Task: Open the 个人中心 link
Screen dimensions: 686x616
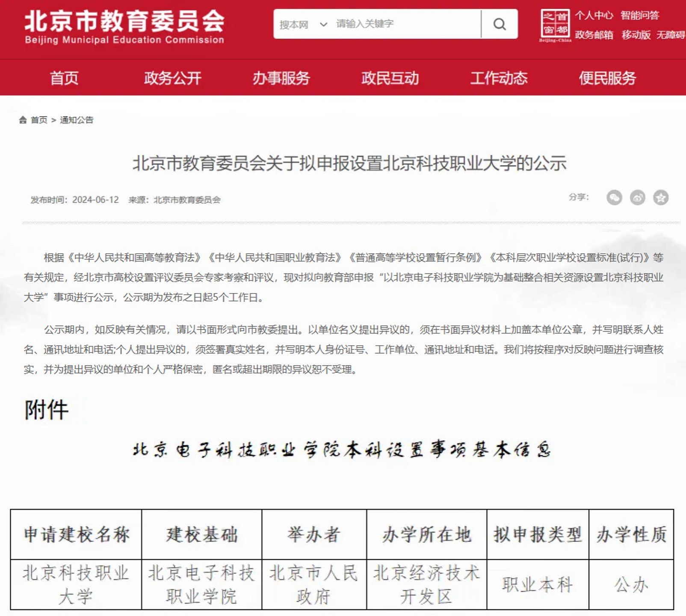Action: click(x=594, y=16)
